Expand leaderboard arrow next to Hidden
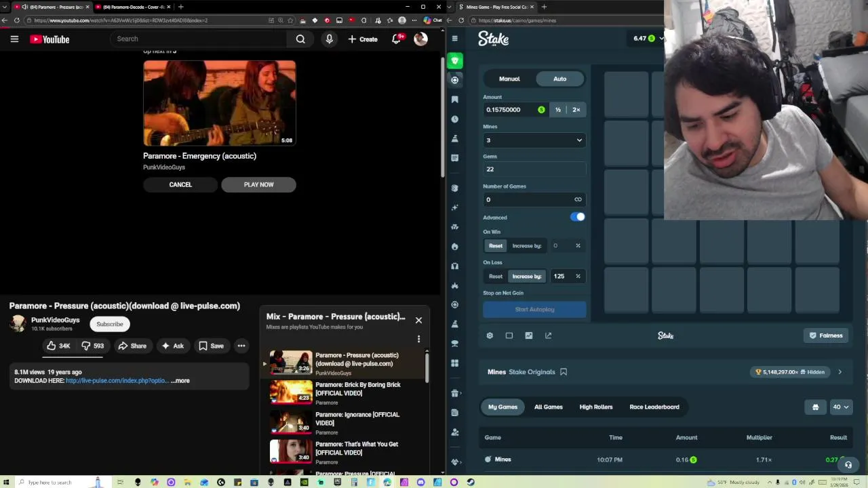Viewport: 868px width, 488px height. (x=840, y=372)
